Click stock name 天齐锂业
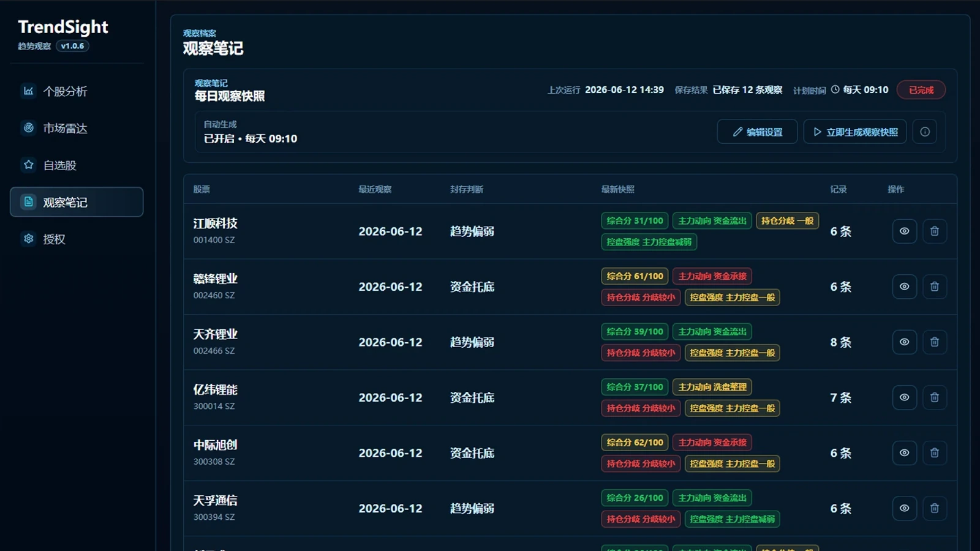The image size is (980, 551). tap(216, 334)
